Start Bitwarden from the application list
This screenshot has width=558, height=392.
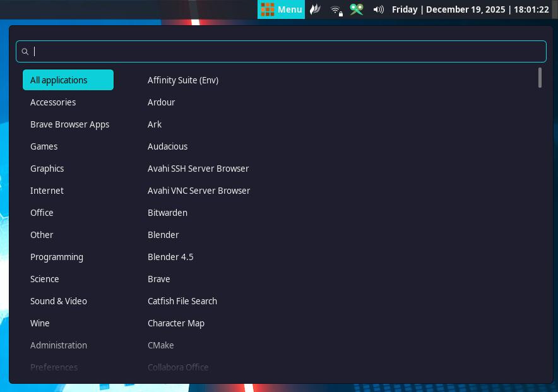click(x=167, y=213)
